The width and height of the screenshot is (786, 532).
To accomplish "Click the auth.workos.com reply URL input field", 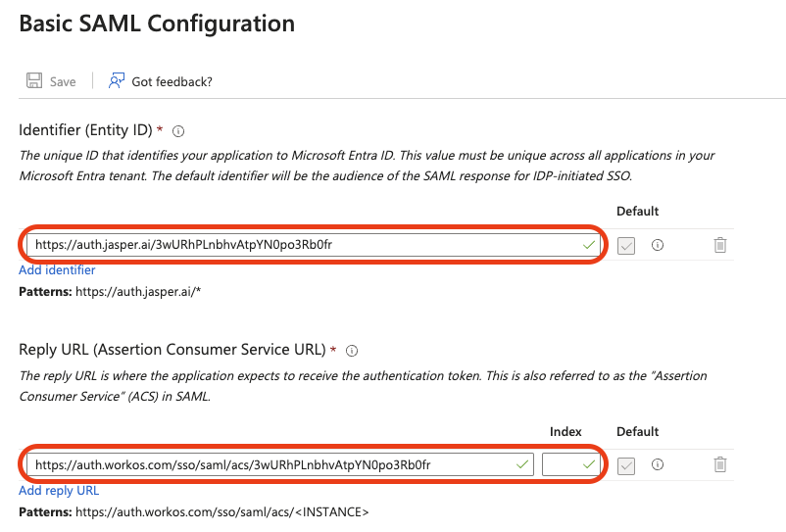I will click(x=265, y=464).
